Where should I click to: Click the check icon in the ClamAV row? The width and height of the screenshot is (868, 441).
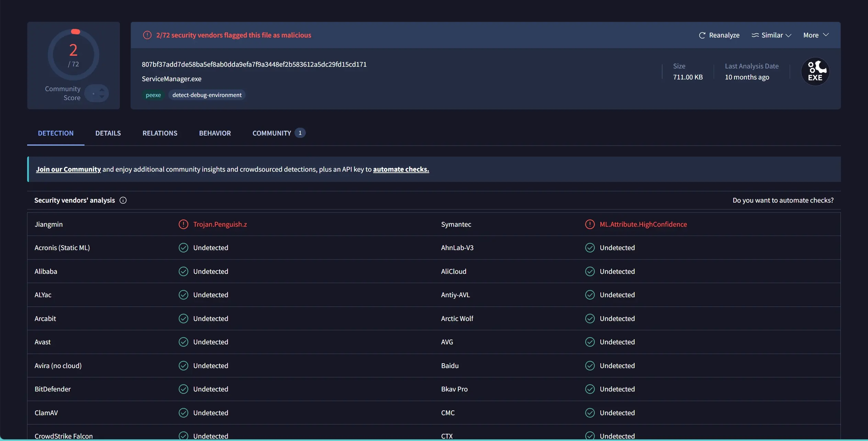(183, 413)
